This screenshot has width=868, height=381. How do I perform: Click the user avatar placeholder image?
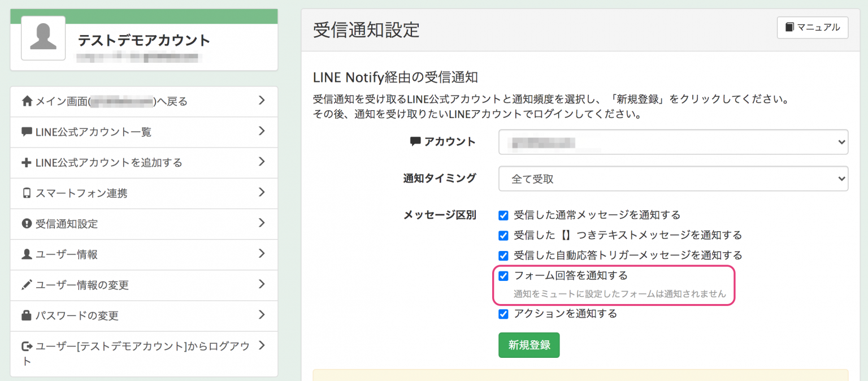(43, 38)
